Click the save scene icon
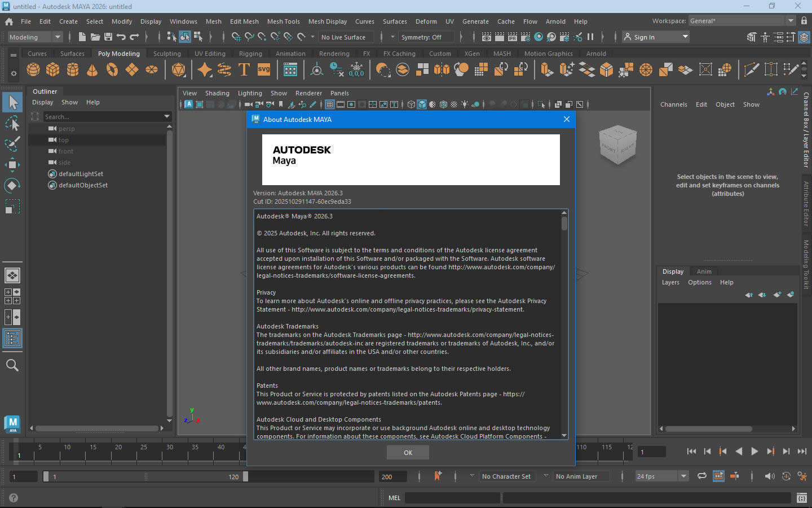 (x=108, y=37)
